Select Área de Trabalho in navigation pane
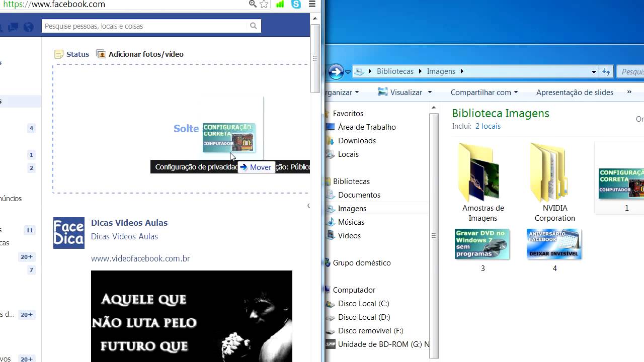This screenshot has width=644, height=362. point(367,127)
